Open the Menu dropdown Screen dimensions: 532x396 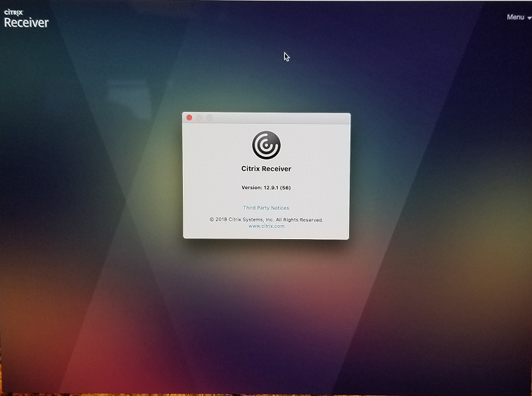click(519, 17)
